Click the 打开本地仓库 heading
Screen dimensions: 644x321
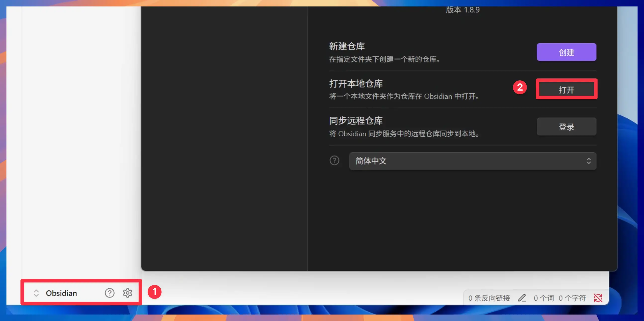pyautogui.click(x=356, y=83)
